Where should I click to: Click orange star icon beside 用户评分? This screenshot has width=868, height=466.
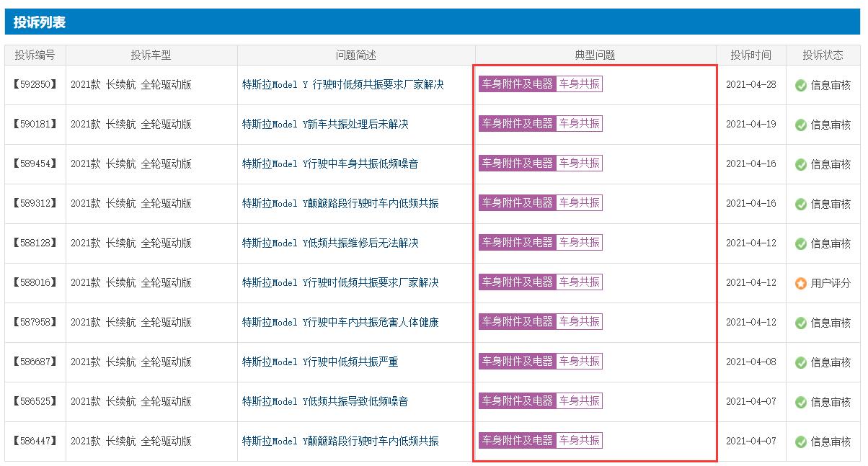tap(800, 283)
